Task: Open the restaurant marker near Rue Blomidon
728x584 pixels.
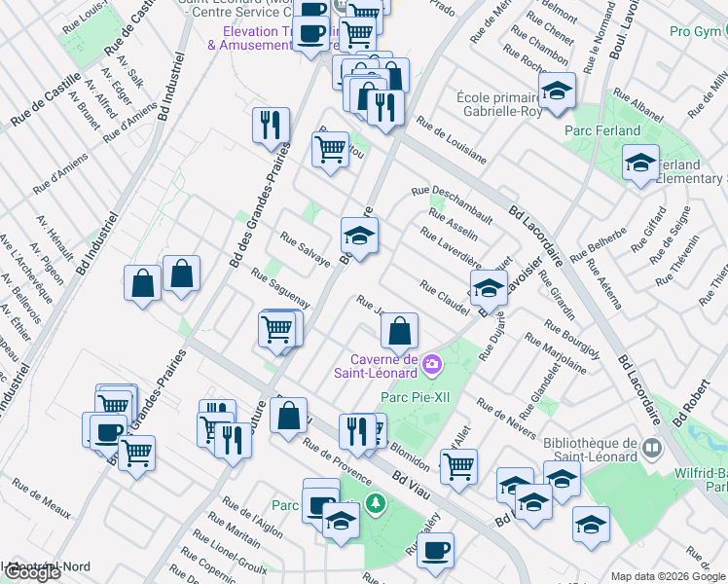Action: click(x=357, y=433)
